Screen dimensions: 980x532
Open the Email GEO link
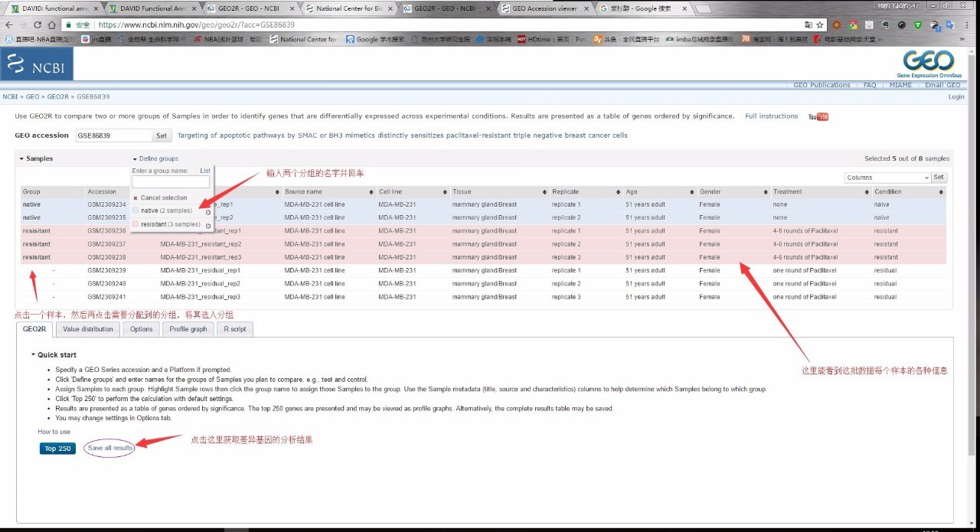pyautogui.click(x=942, y=85)
